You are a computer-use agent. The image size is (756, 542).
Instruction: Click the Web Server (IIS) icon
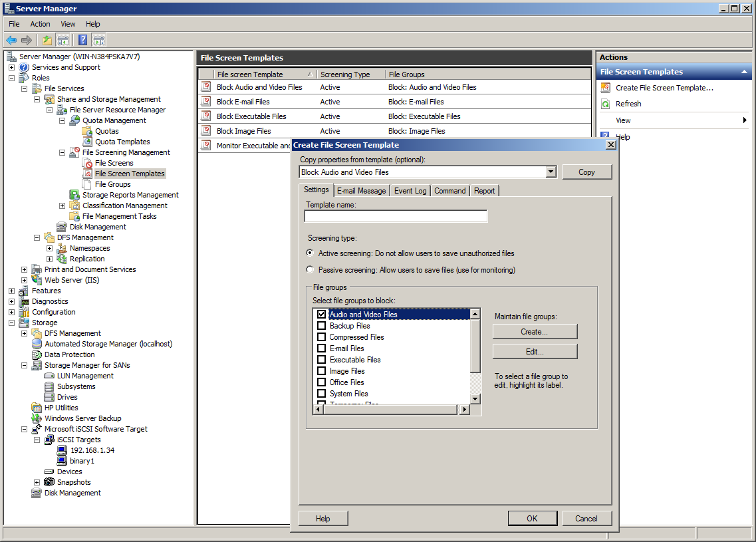[x=37, y=280]
